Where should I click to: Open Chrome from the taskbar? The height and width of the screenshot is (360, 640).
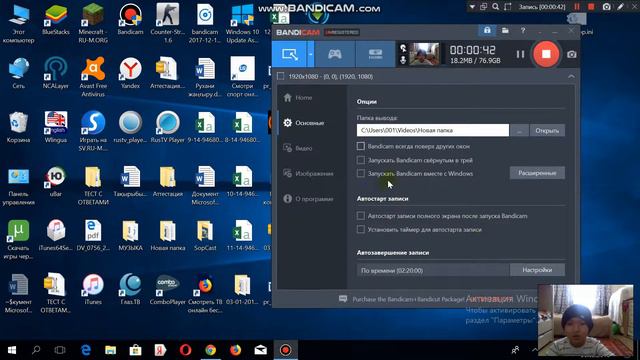[x=211, y=350]
